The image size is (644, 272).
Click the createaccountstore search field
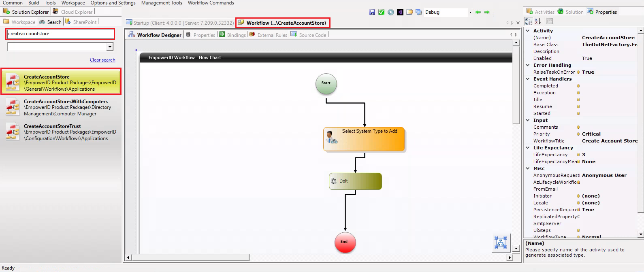[60, 34]
